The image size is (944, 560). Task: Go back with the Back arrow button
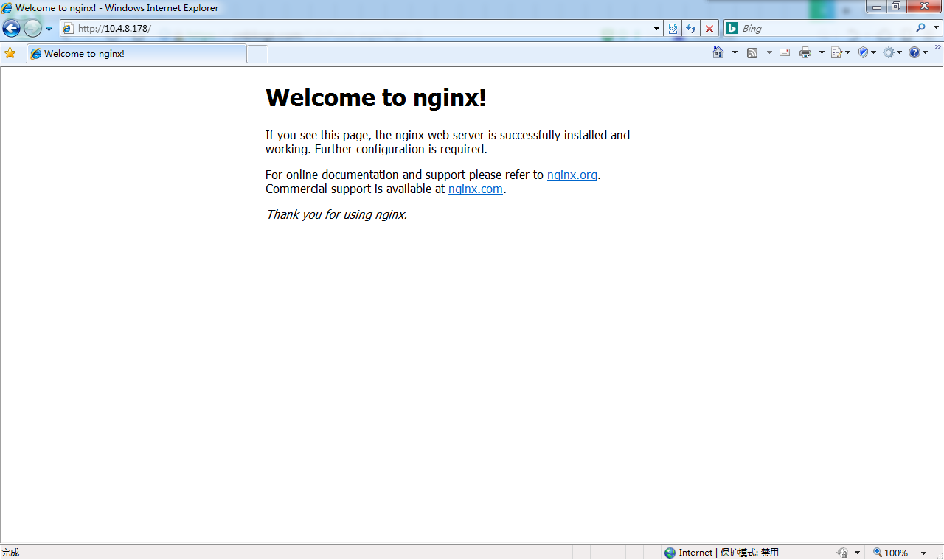point(11,29)
